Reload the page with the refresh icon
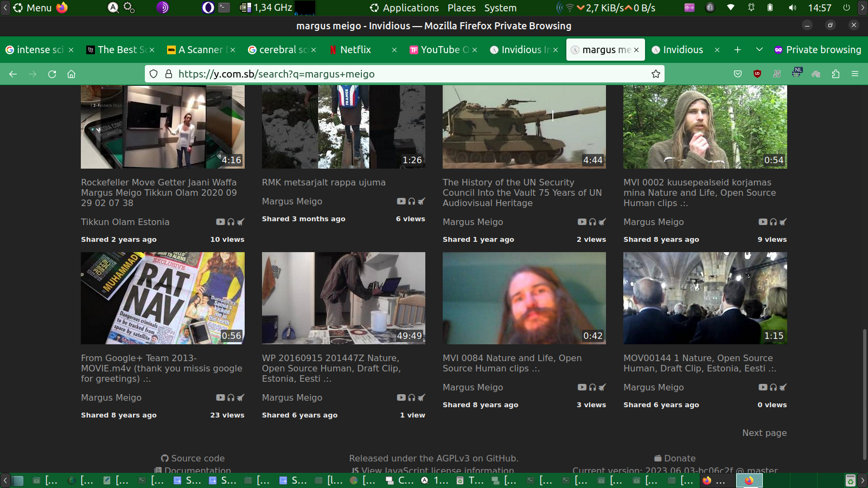 pyautogui.click(x=52, y=74)
